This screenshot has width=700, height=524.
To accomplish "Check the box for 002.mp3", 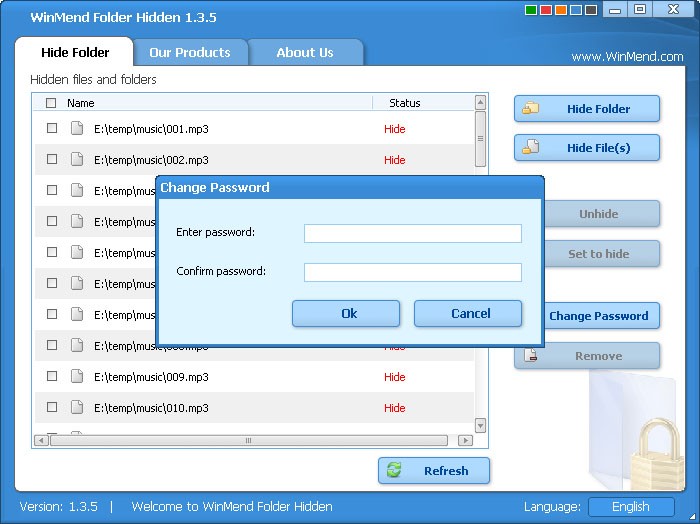I will coord(52,159).
